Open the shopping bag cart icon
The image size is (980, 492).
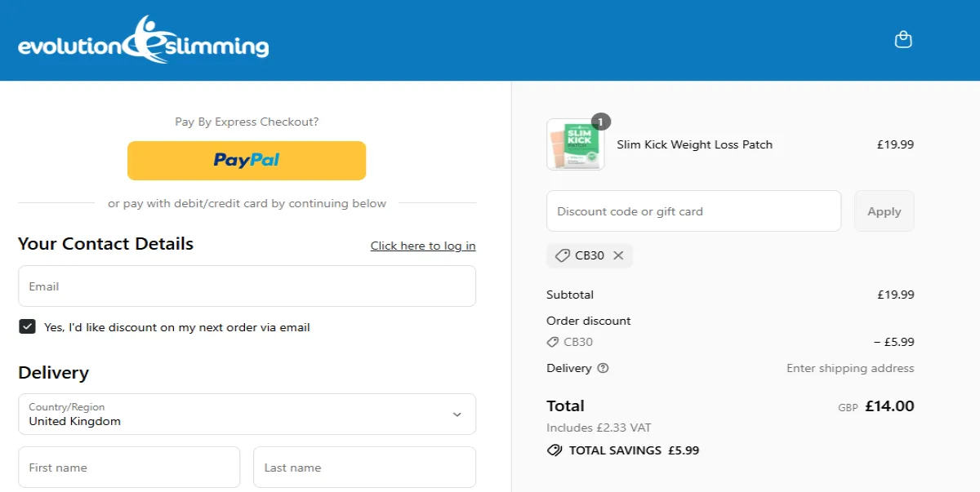(903, 39)
